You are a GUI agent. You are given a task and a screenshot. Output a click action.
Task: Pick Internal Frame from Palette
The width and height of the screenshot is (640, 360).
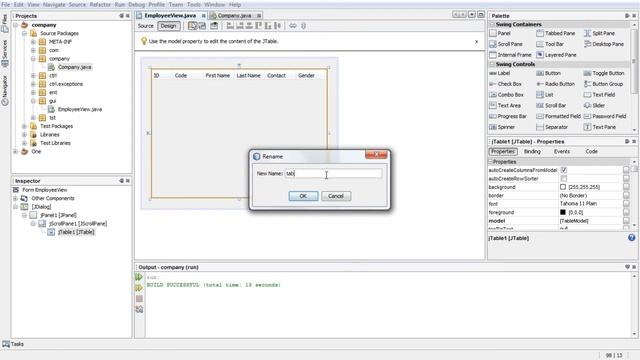tap(511, 55)
